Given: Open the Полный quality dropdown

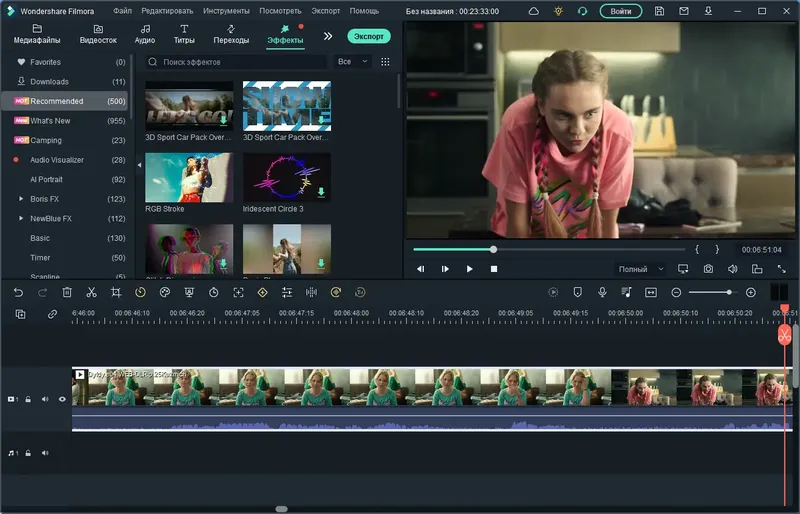Looking at the screenshot, I should 641,269.
